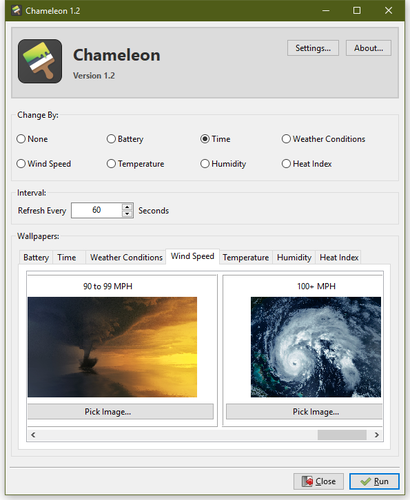This screenshot has width=410, height=500.
Task: Open the Battery wallpapers tab
Action: [36, 257]
